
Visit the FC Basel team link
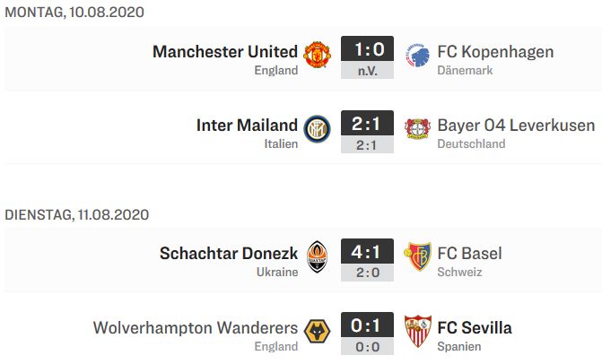pyautogui.click(x=469, y=253)
